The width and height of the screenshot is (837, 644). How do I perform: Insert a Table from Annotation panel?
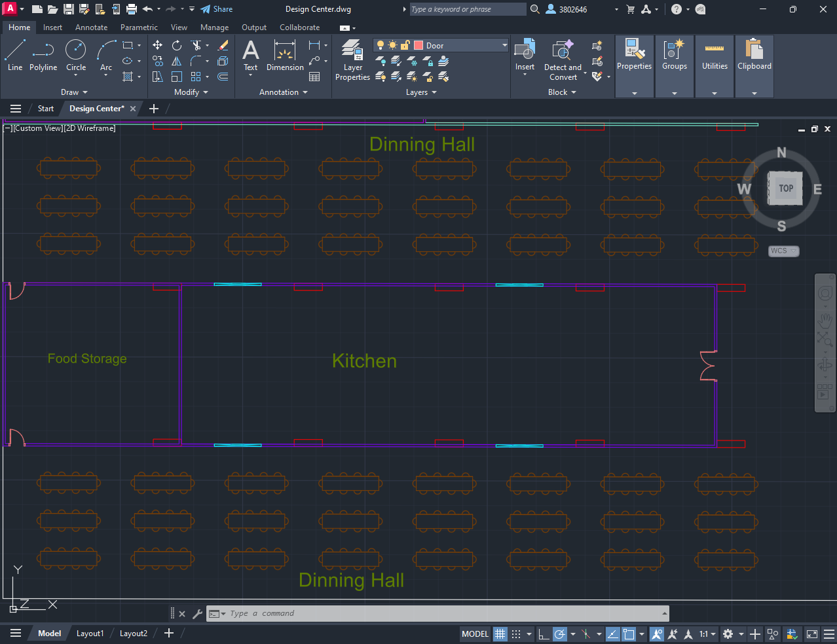[314, 77]
